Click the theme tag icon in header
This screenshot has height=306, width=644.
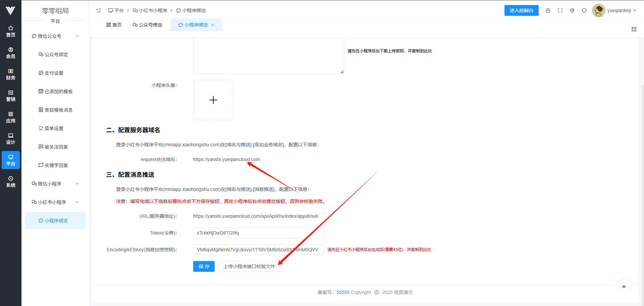(x=572, y=10)
